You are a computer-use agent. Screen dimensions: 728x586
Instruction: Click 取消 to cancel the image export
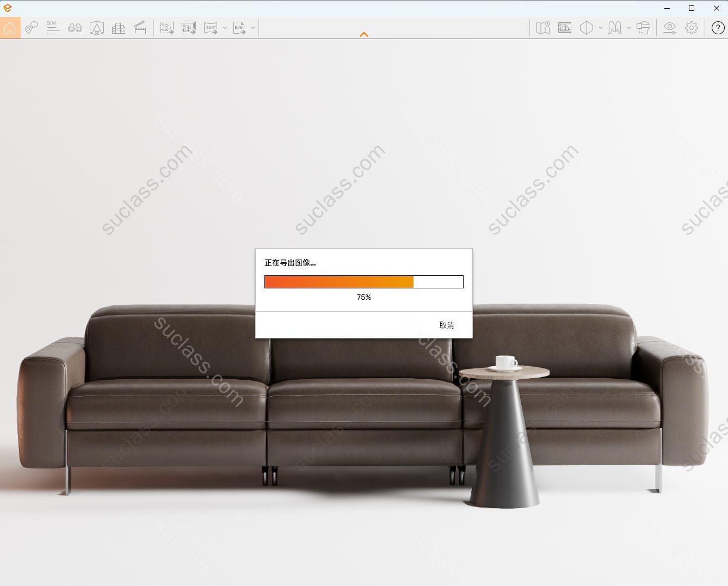point(446,325)
